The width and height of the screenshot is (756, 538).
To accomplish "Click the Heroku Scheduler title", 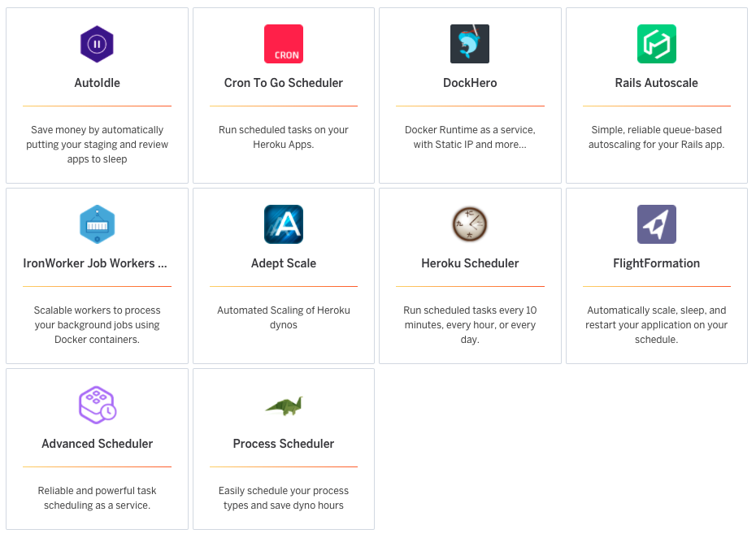I will (470, 263).
